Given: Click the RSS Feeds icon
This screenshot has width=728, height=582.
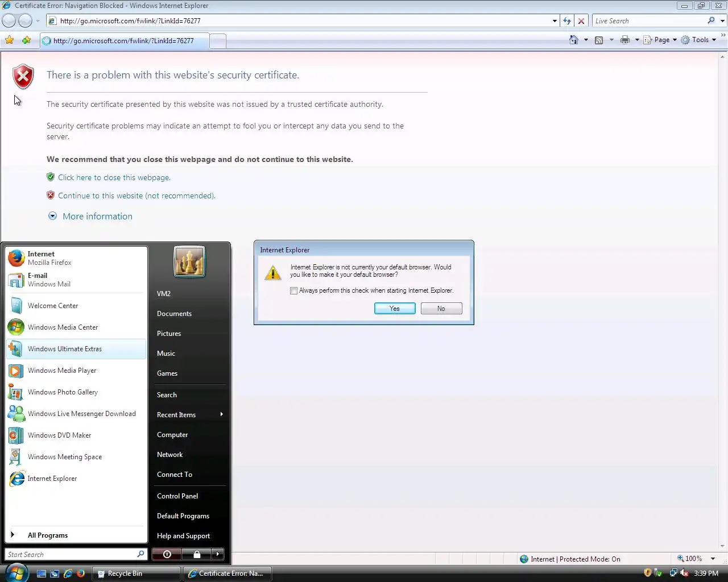Looking at the screenshot, I should (x=599, y=40).
